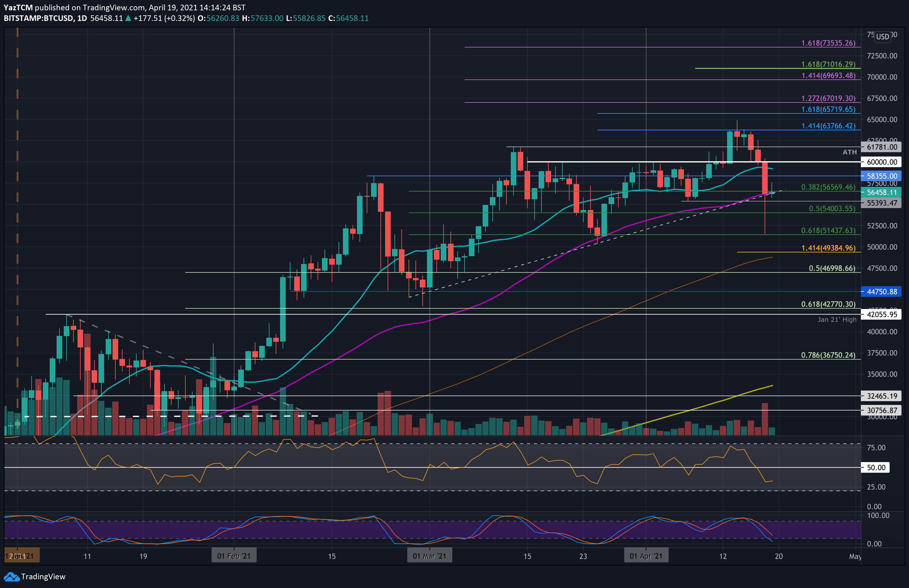Click the 40000.00 price axis label
Image resolution: width=909 pixels, height=588 pixels.
click(882, 332)
